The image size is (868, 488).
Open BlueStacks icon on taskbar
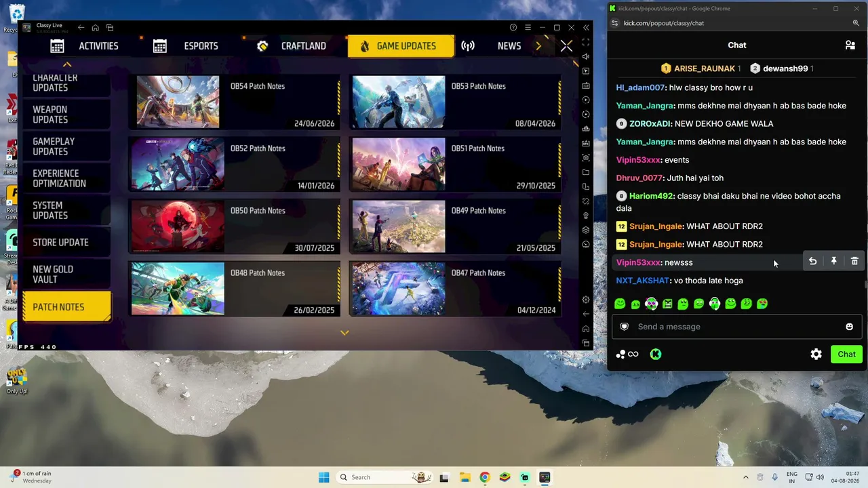click(505, 477)
